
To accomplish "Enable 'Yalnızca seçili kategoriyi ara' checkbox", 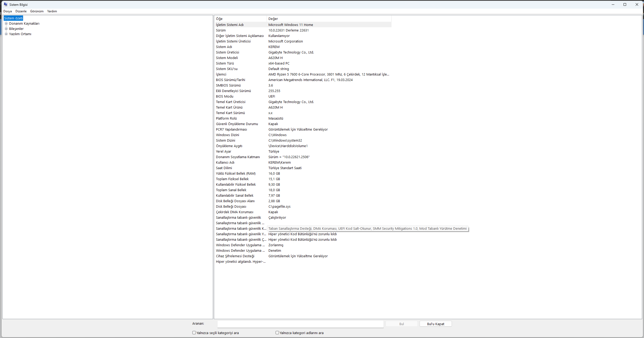I will pos(194,333).
